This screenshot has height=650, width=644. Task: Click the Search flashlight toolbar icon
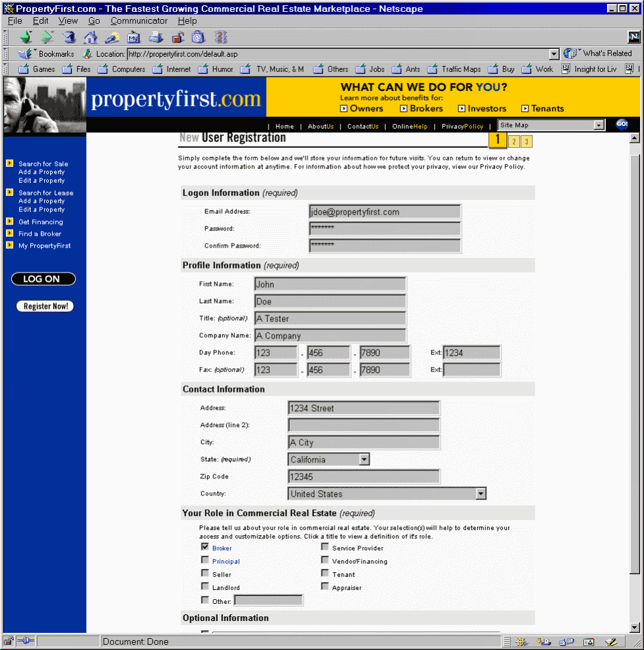coord(112,38)
